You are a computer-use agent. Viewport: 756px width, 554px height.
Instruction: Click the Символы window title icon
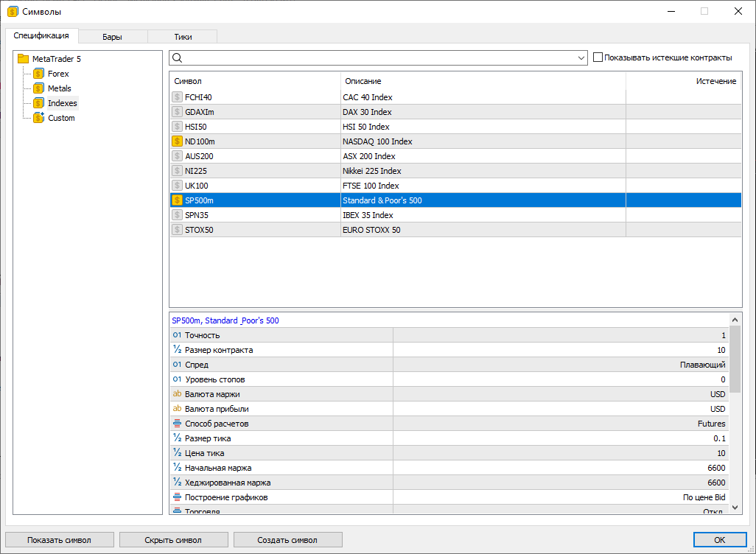pyautogui.click(x=13, y=11)
